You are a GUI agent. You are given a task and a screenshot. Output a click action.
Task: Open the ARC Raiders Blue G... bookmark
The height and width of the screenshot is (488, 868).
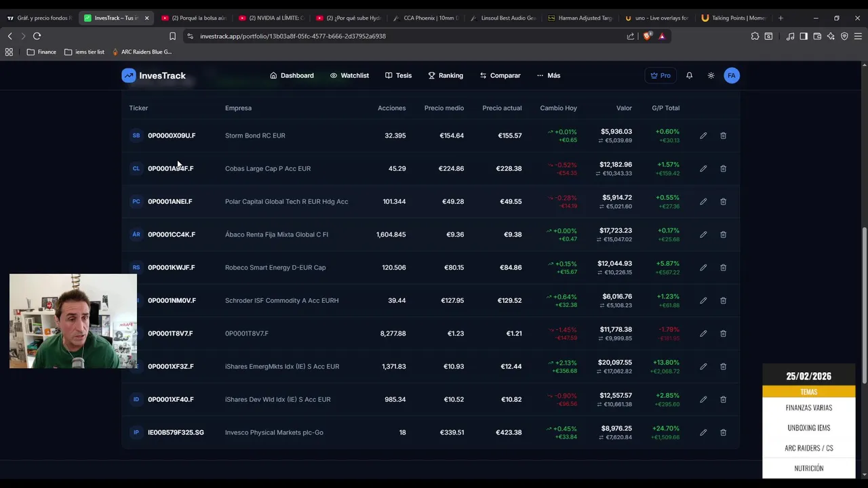click(142, 52)
